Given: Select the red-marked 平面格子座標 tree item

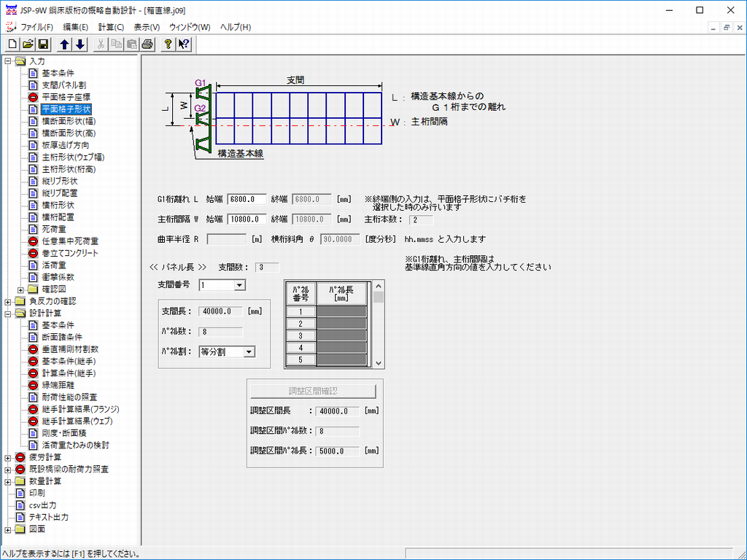Looking at the screenshot, I should click(x=66, y=97).
